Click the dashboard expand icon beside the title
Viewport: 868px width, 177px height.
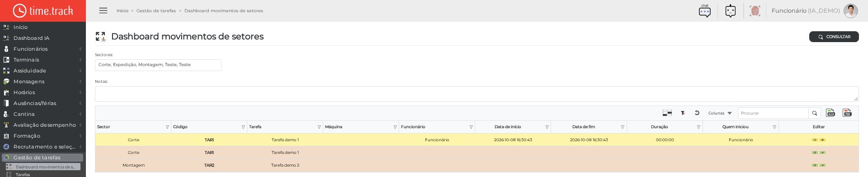100,37
